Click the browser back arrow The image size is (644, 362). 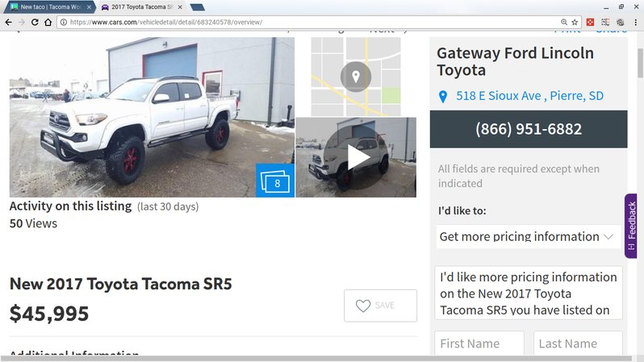9,22
